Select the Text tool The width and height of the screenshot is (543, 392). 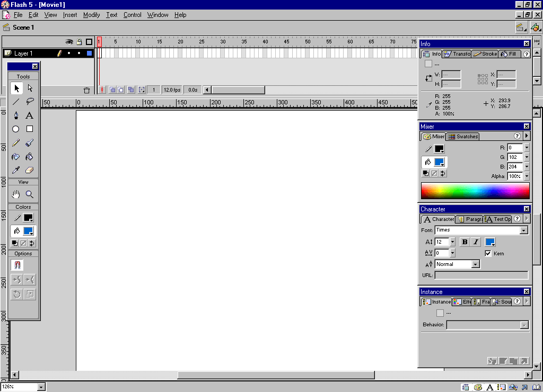[x=30, y=115]
